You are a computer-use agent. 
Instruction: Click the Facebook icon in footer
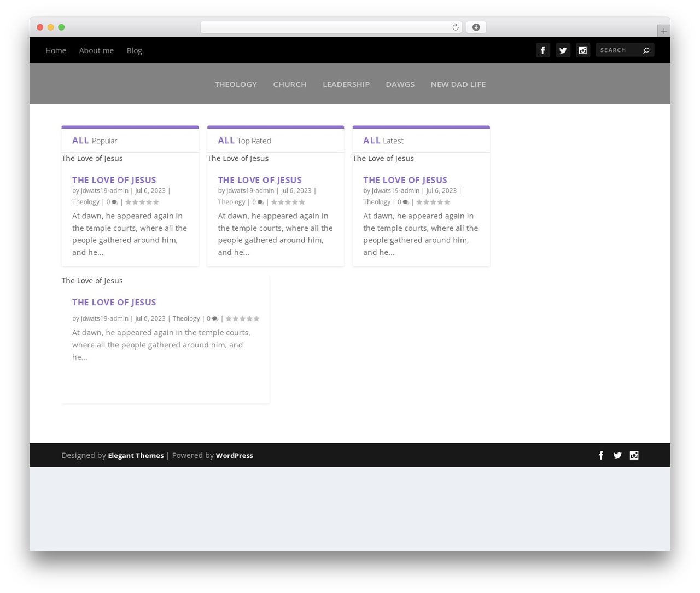point(601,455)
